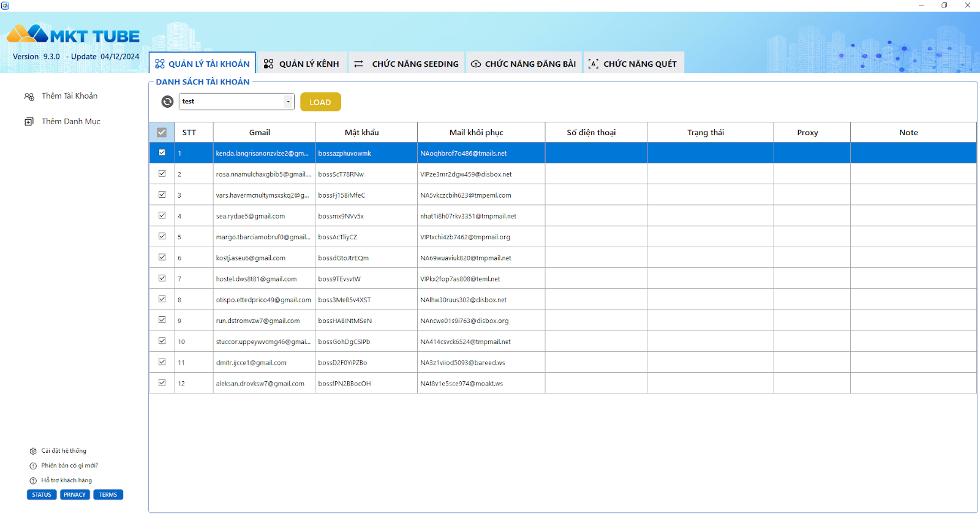Click the Số điện thoại column header

[x=596, y=132]
